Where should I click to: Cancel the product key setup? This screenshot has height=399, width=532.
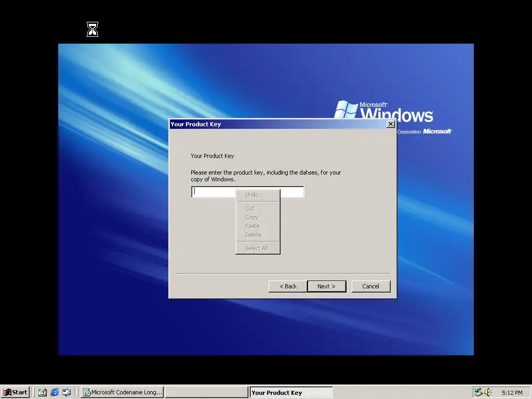pyautogui.click(x=371, y=286)
